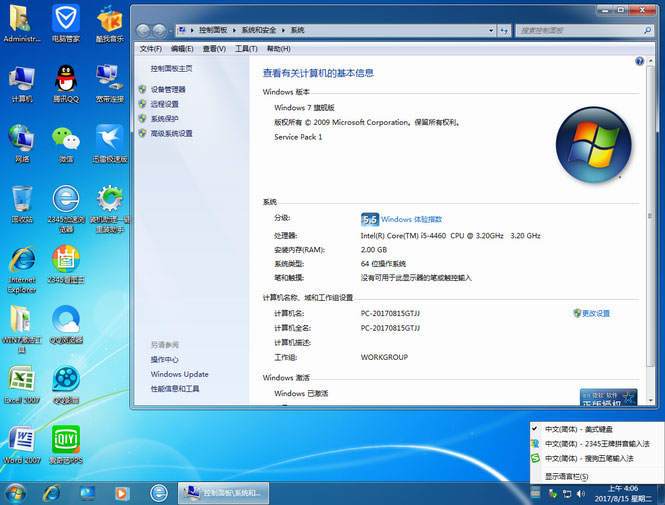Click the vertical scrollbar down arrow
665x505 pixels.
[x=650, y=400]
